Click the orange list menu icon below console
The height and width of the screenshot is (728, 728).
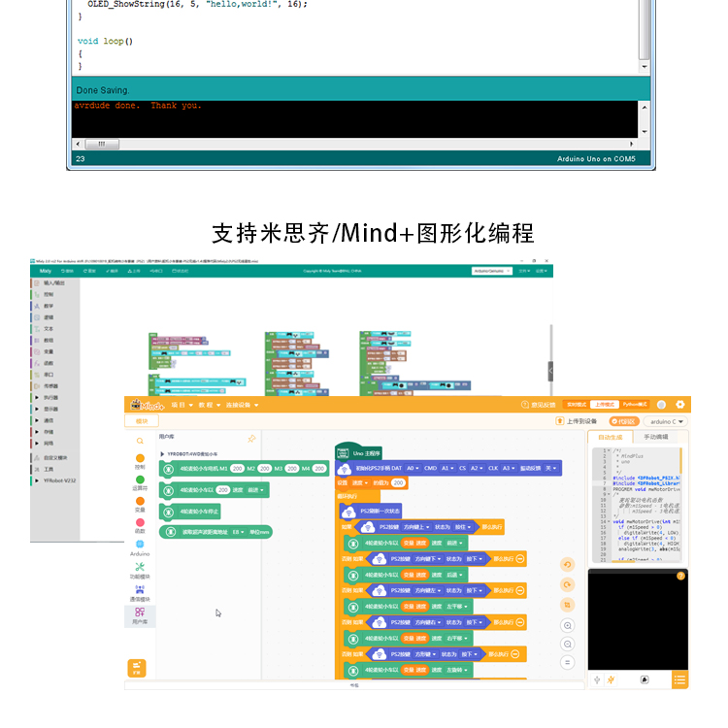coord(679,680)
